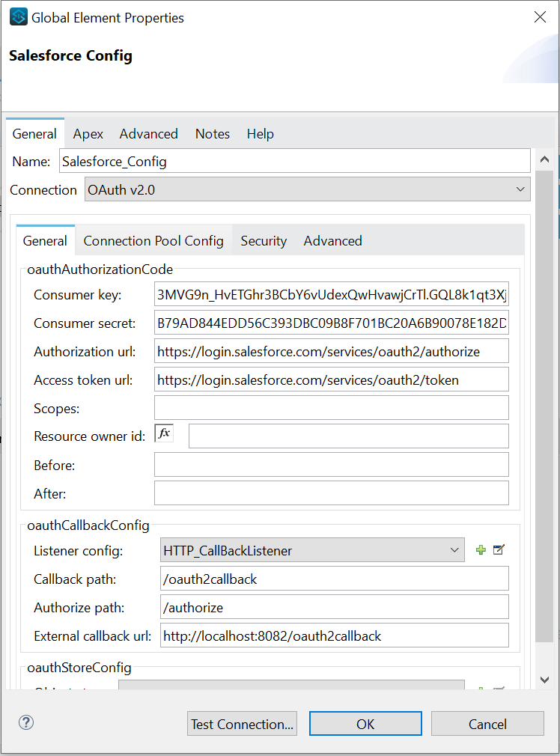Click the Salesforce Config heading
Image resolution: width=560 pixels, height=756 pixels.
point(70,55)
